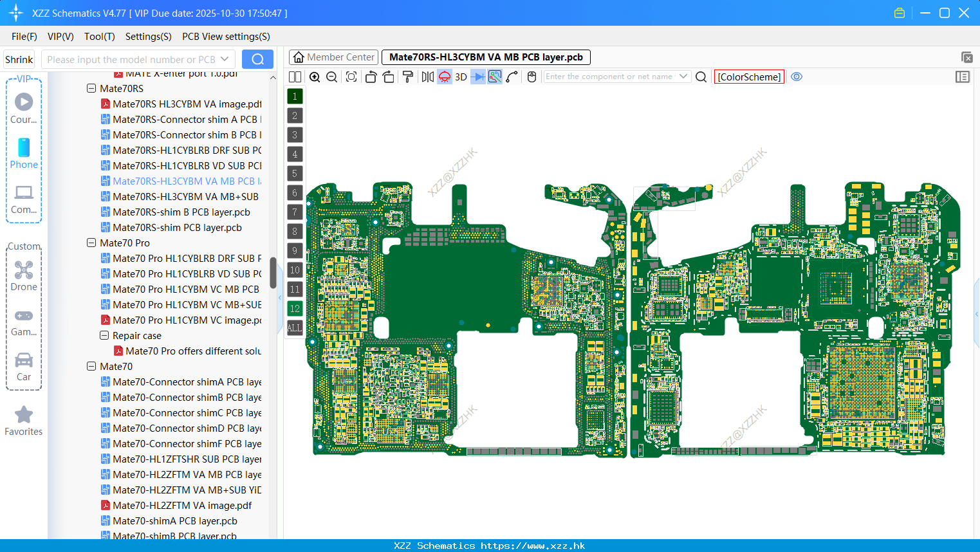
Task: Open the right side panel icon
Action: [963, 77]
